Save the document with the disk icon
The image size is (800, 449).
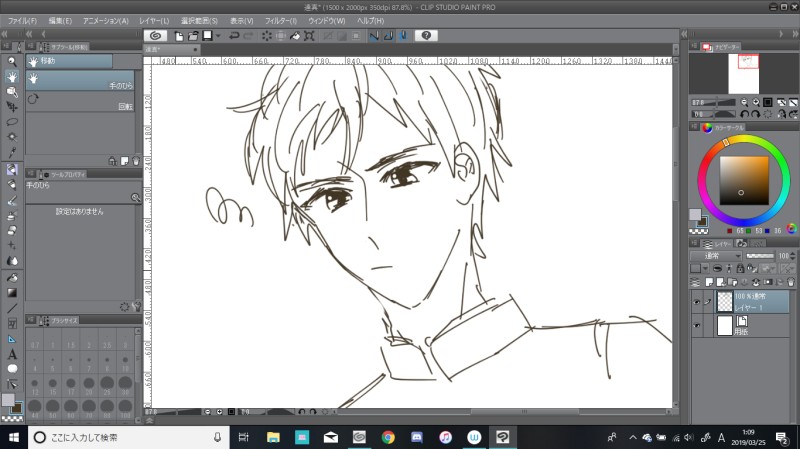click(x=207, y=36)
